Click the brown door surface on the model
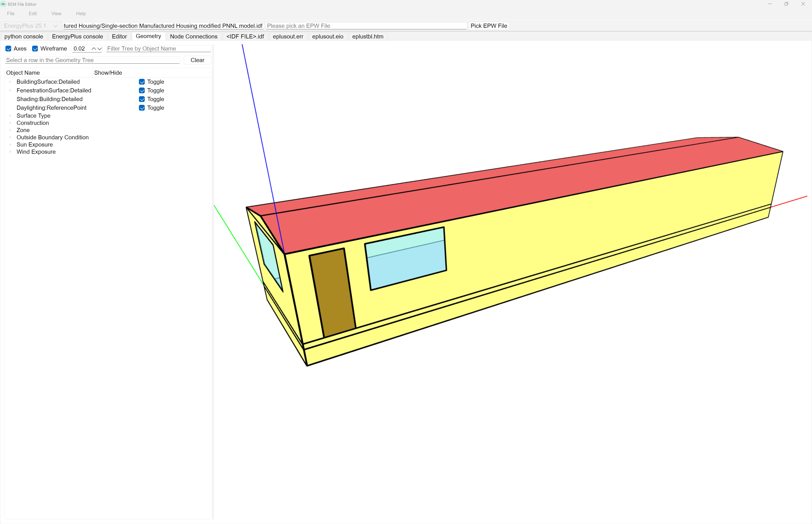The image size is (812, 524). [x=333, y=293]
